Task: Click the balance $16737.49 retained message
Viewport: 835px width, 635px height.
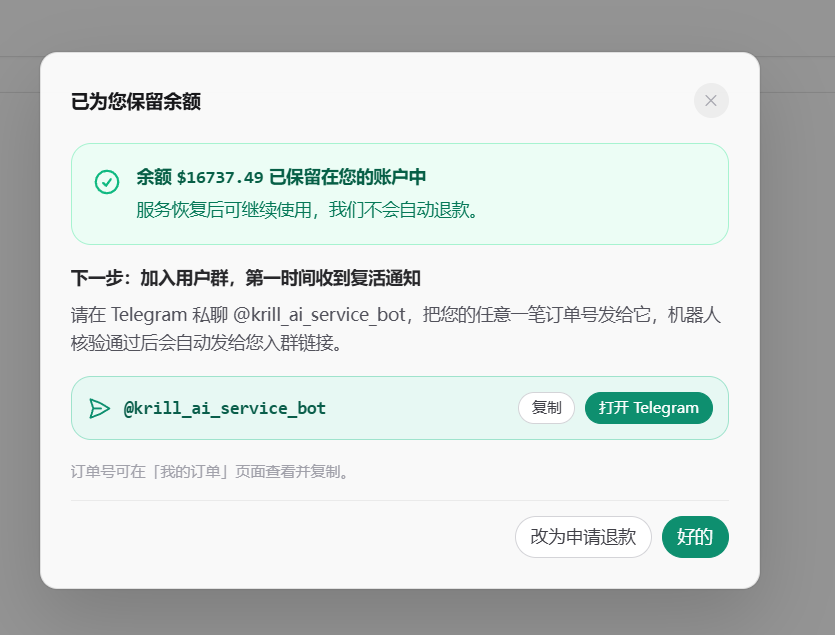Action: tap(281, 177)
